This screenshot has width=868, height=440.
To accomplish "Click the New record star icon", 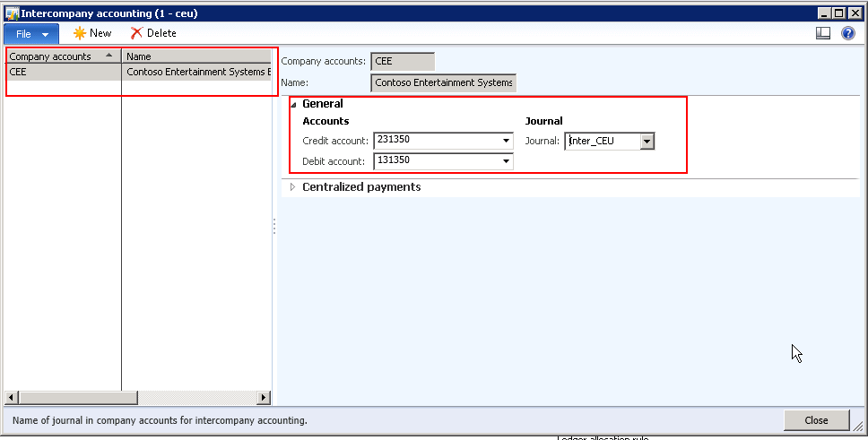I will (x=80, y=33).
